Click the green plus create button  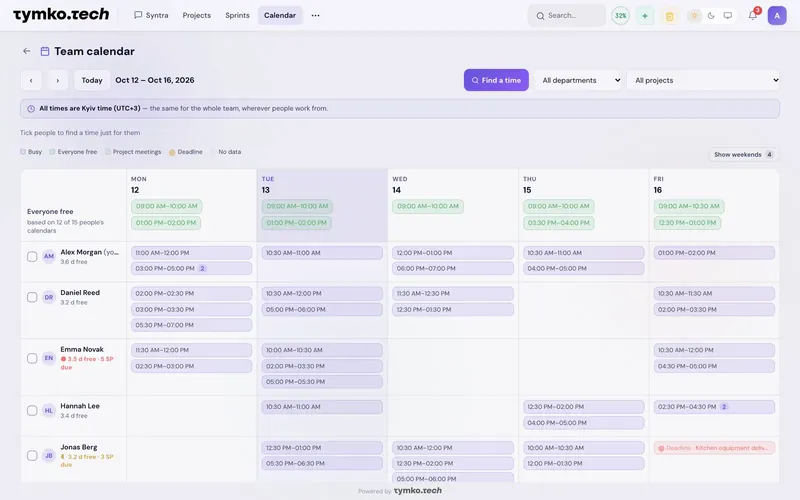click(645, 16)
